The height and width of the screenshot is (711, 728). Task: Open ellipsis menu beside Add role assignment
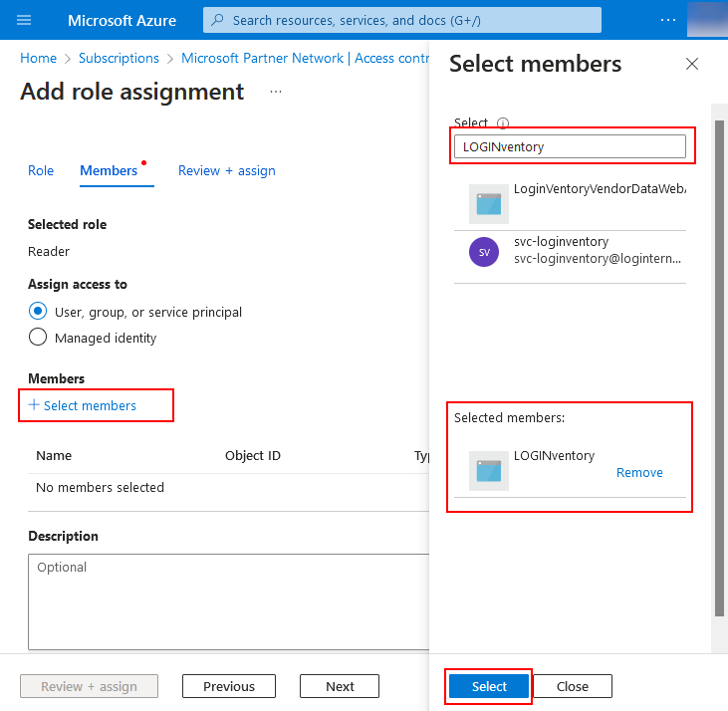276,92
